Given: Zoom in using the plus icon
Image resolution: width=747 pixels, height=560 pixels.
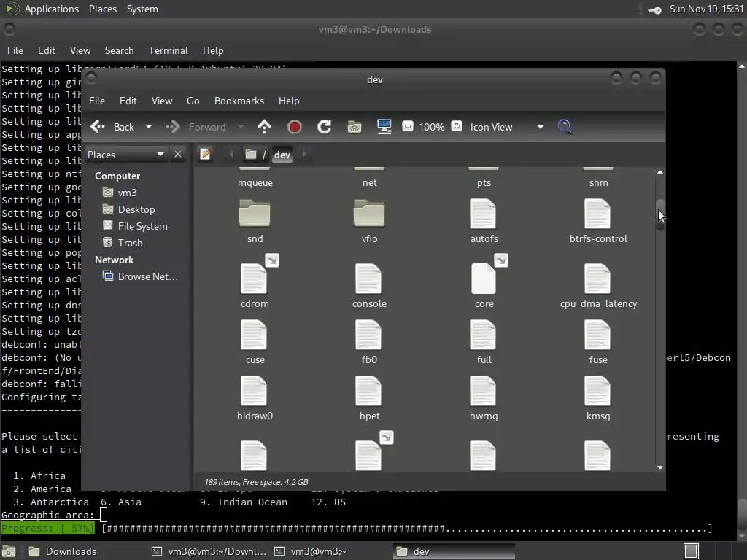Looking at the screenshot, I should point(457,127).
